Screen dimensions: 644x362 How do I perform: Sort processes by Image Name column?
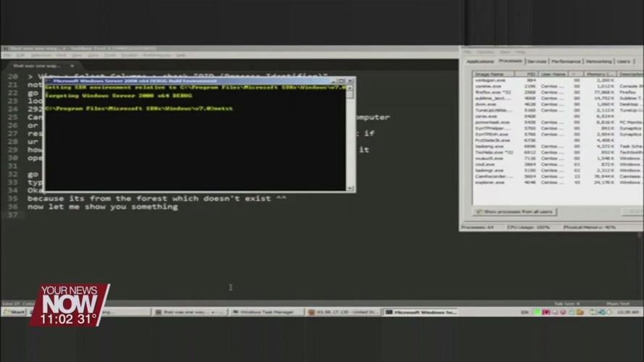489,74
